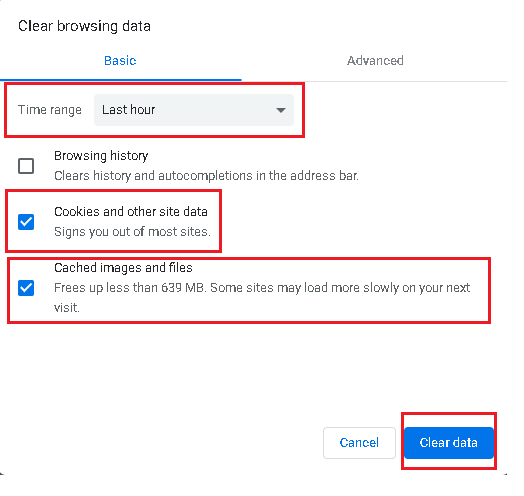
Task: Click the word visit in cached files description
Action: (x=67, y=308)
